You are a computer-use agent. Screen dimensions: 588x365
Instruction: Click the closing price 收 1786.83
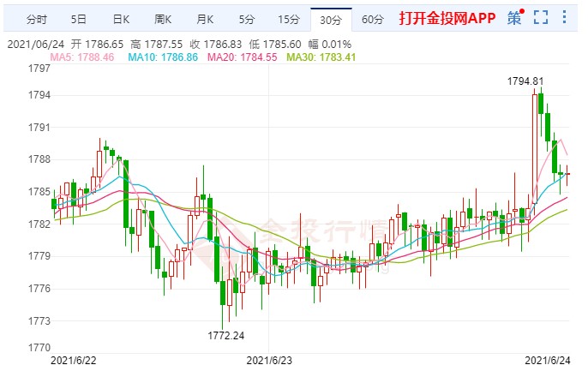point(216,45)
